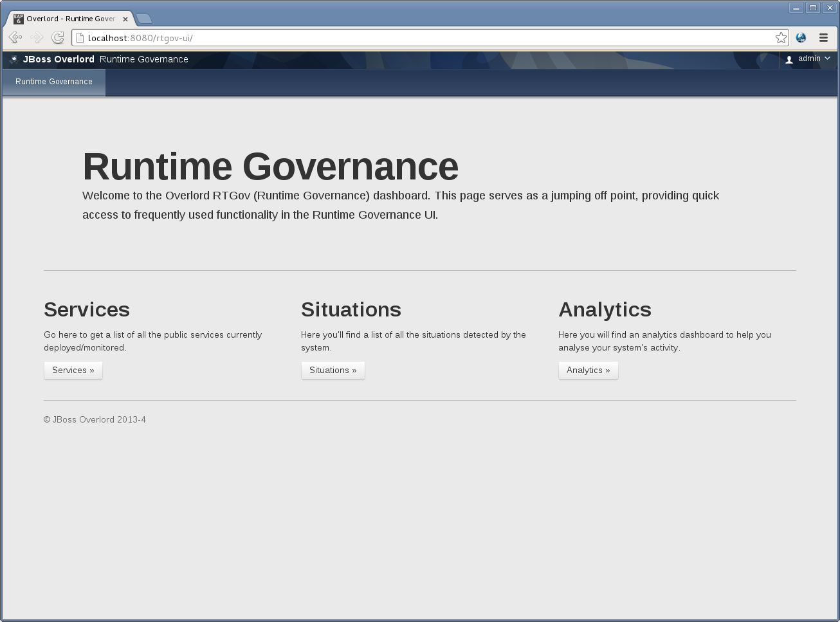Click the page icon inside the address bar
This screenshot has height=622, width=840.
(x=80, y=37)
